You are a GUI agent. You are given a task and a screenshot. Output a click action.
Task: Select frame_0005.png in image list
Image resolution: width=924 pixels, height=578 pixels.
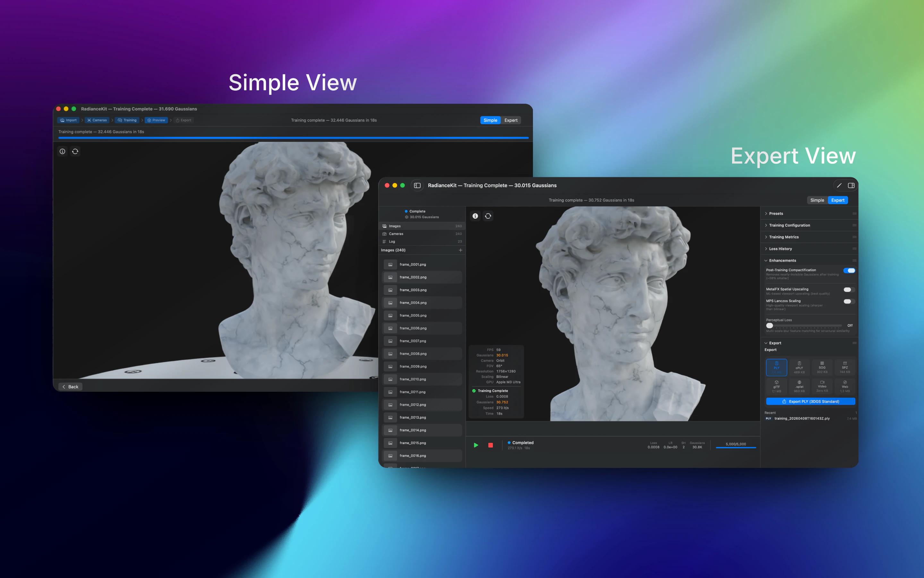422,315
